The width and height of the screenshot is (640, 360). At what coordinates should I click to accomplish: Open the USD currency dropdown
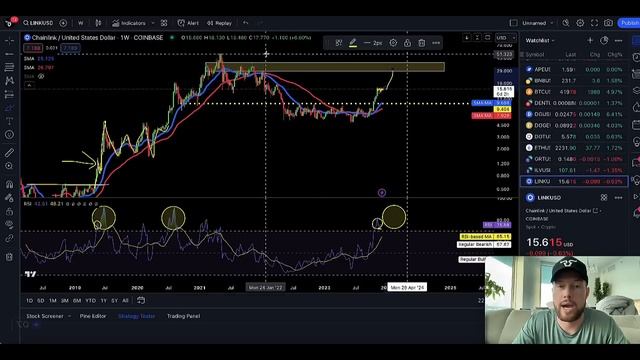pyautogui.click(x=505, y=38)
